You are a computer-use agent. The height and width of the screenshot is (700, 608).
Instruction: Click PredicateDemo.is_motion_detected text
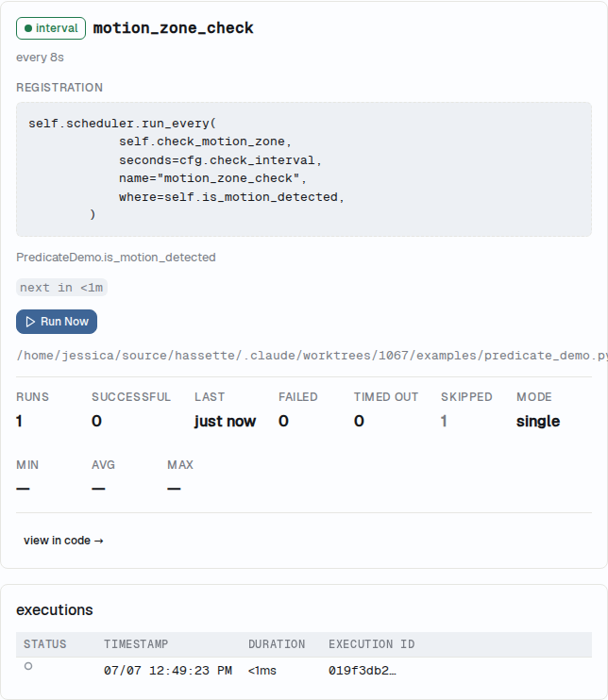pos(116,258)
